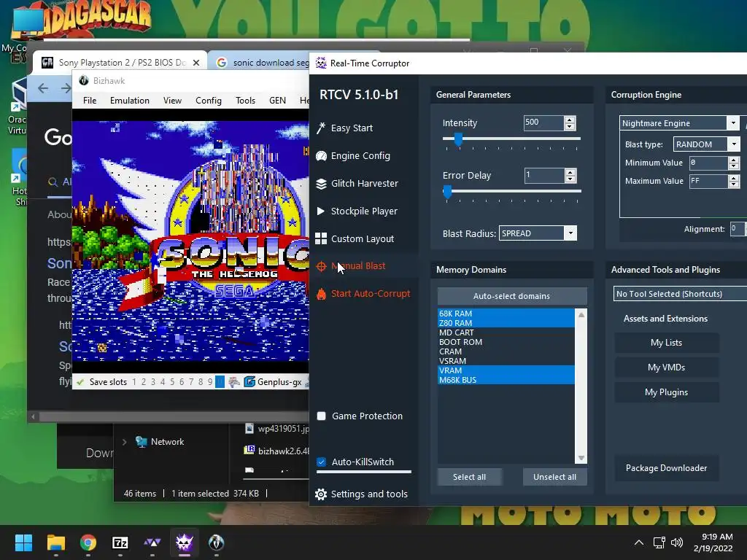Open Bizhawk Config menu
This screenshot has width=747, height=560.
[208, 101]
